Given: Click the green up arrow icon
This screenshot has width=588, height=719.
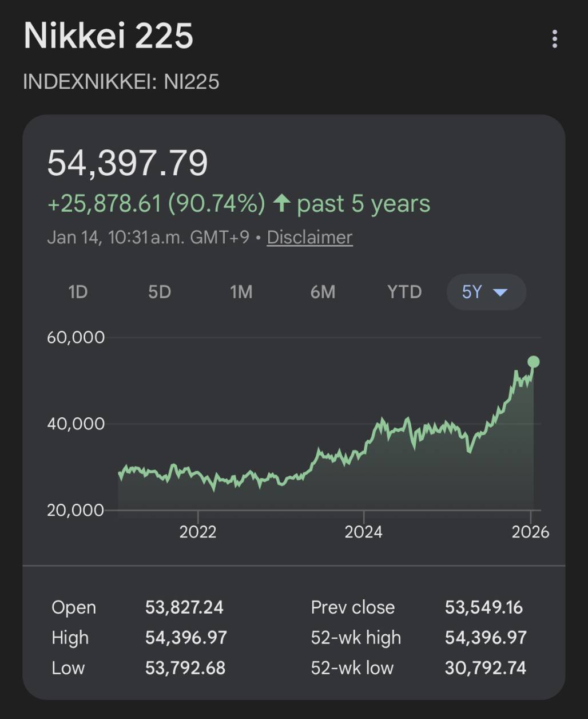Looking at the screenshot, I should (x=281, y=203).
